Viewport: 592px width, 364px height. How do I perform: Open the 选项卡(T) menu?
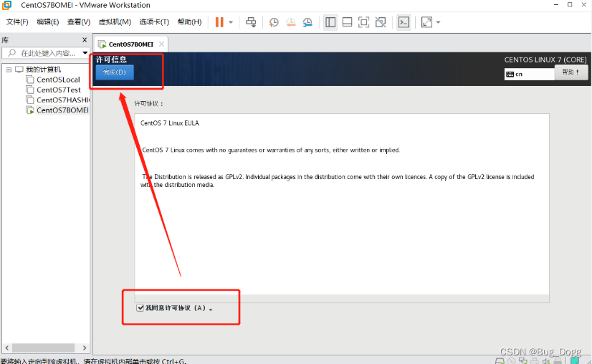[154, 22]
